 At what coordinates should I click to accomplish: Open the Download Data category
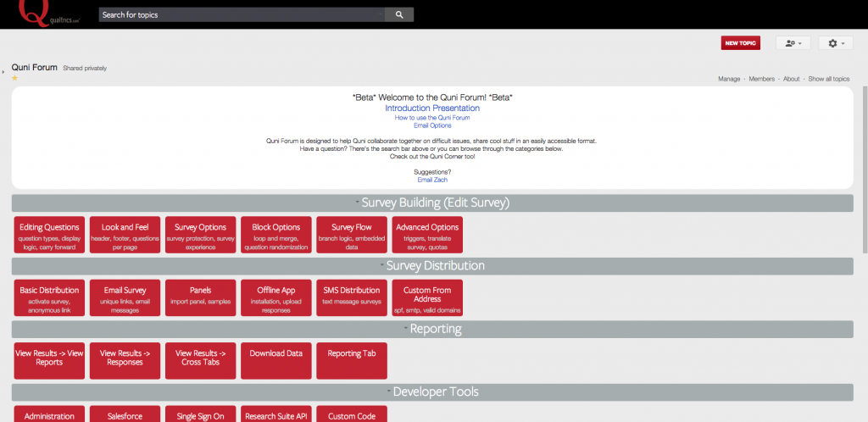click(276, 361)
